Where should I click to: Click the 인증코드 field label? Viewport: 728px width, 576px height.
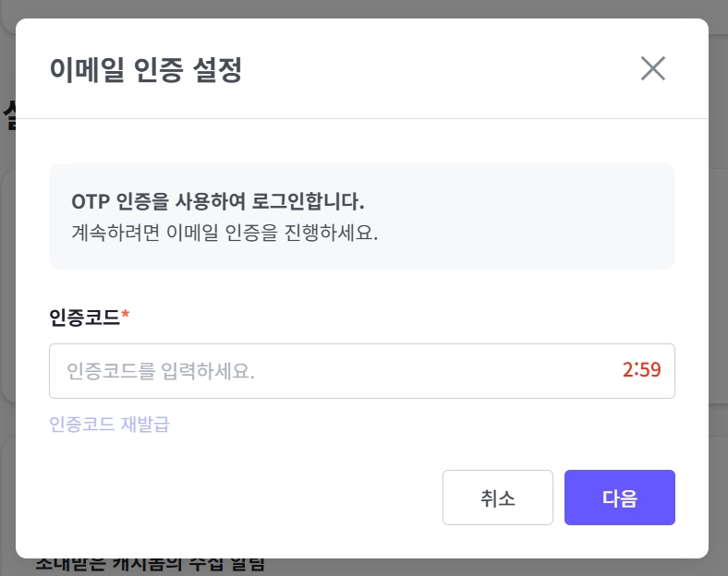tap(84, 318)
